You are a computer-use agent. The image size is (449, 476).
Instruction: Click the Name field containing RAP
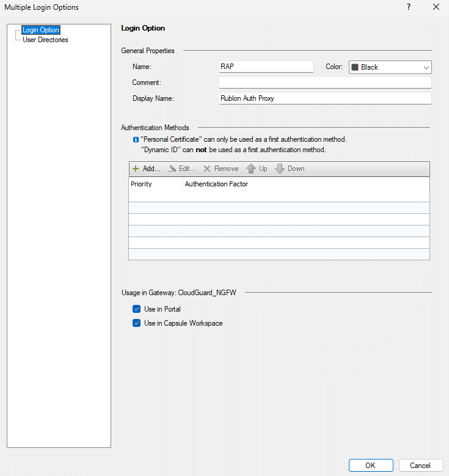[x=266, y=67]
